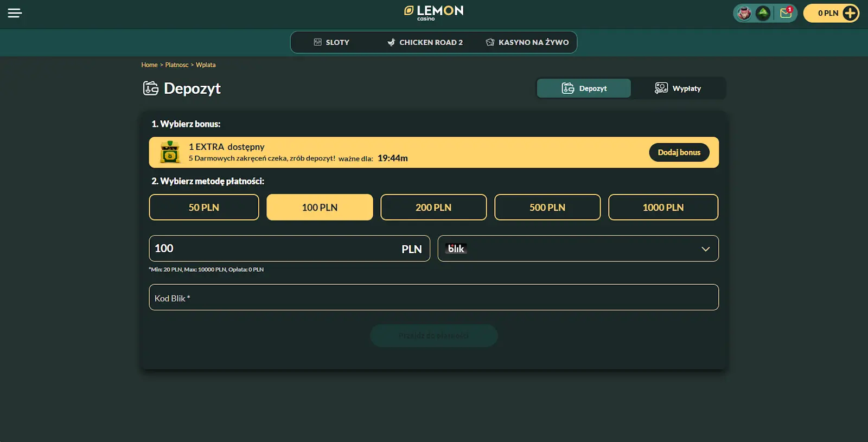Click the 19:44m bonus timer

393,158
